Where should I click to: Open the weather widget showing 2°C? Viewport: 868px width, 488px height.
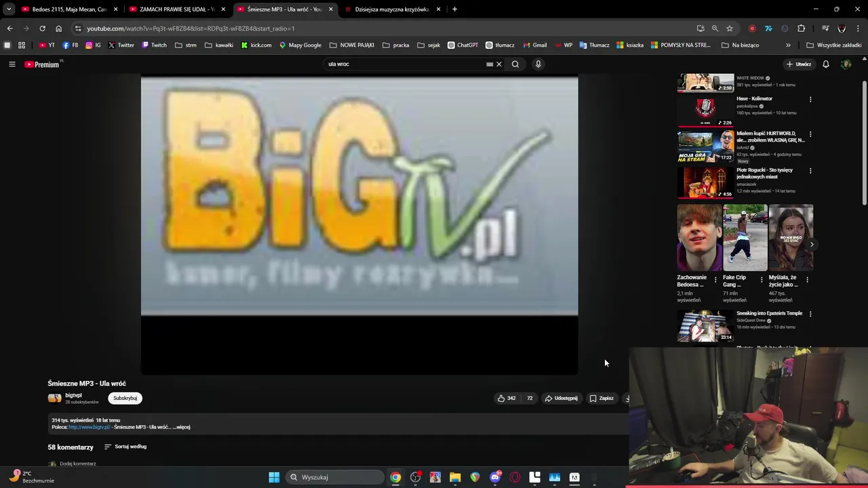(31, 477)
